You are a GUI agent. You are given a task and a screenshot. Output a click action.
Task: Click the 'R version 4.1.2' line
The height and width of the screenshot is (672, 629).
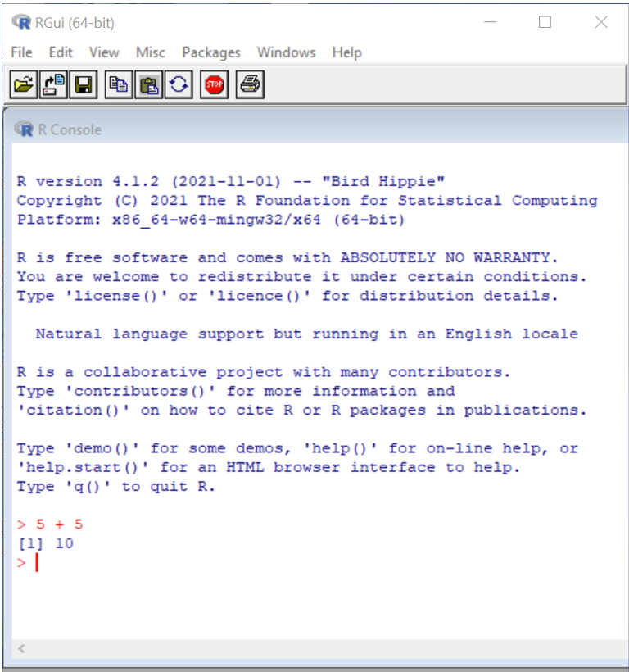click(231, 181)
